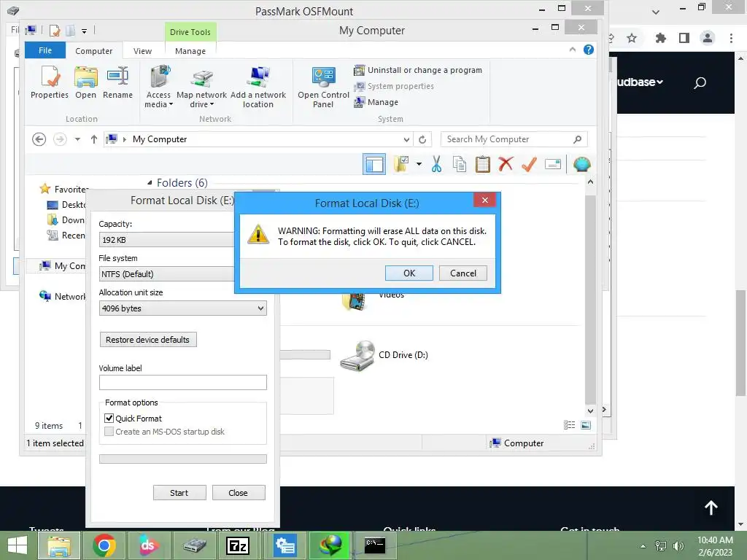Image resolution: width=747 pixels, height=560 pixels.
Task: Click System properties in the ribbon
Action: [394, 86]
